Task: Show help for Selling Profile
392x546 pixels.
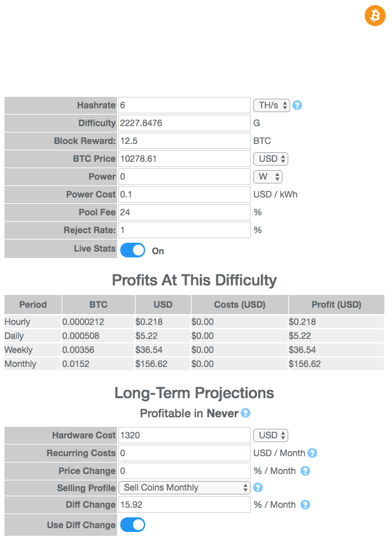Action: click(258, 488)
